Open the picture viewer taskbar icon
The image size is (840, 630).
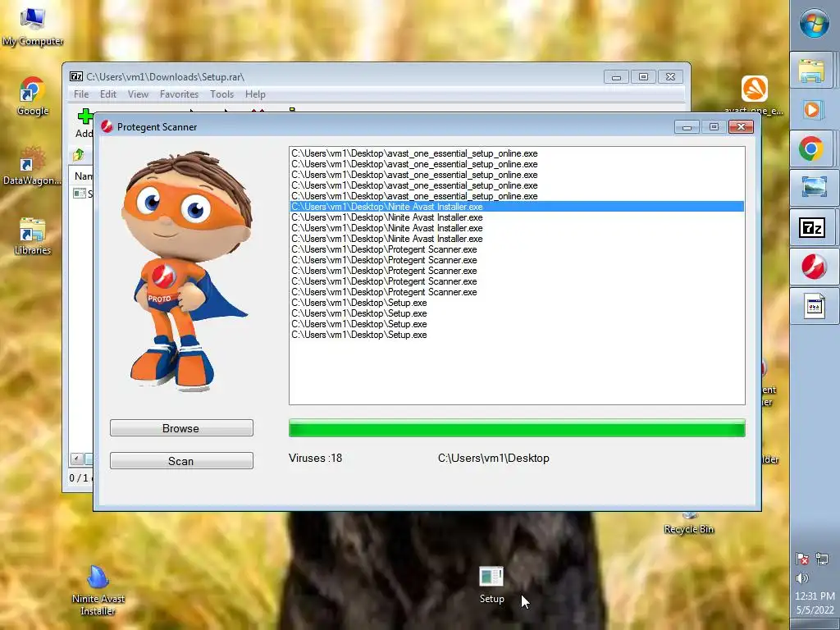[813, 188]
